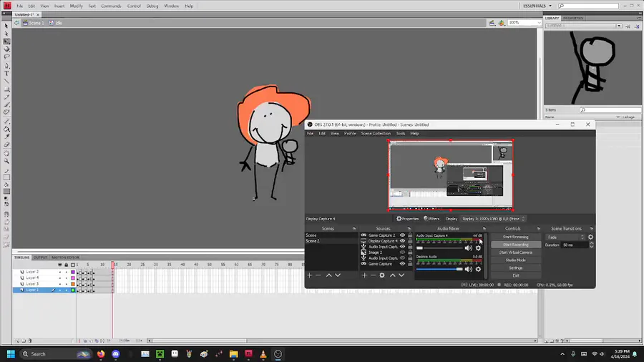Image resolution: width=644 pixels, height=362 pixels.
Task: Open source properties gear below OBS Sources list
Action: click(382, 275)
